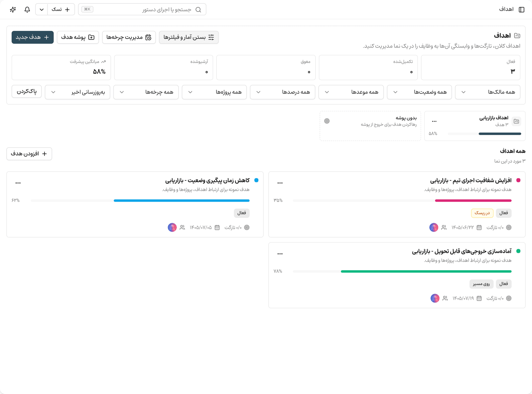The image size is (532, 394).
Task: Click the calendar icon beside ۱۴۰۵/۰۶/۲۲
Action: click(479, 228)
